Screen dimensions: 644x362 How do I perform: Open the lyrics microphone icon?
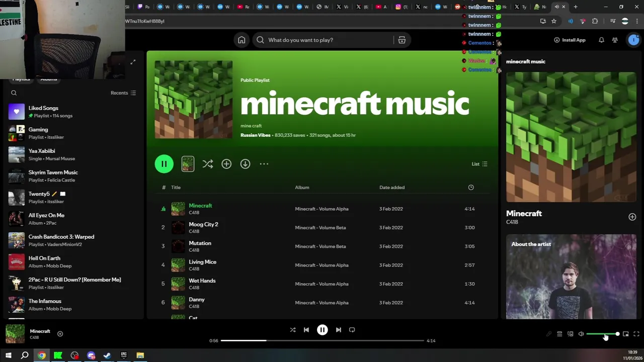pos(548,334)
